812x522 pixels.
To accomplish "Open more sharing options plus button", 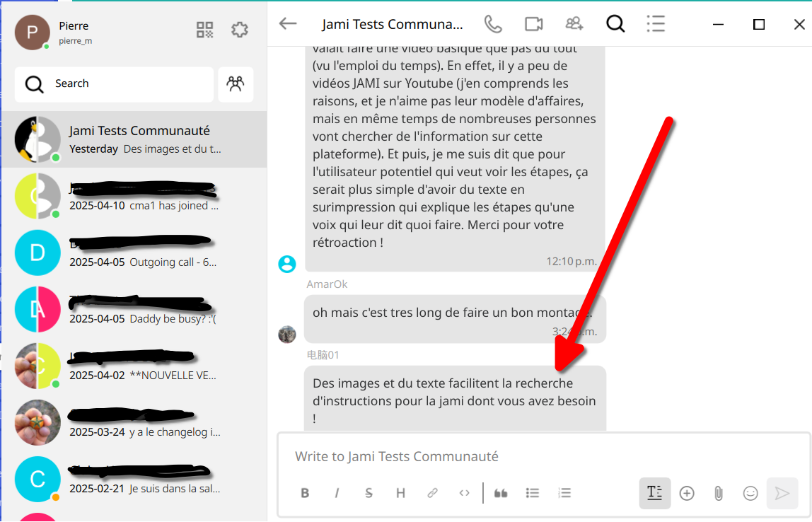I will 687,493.
